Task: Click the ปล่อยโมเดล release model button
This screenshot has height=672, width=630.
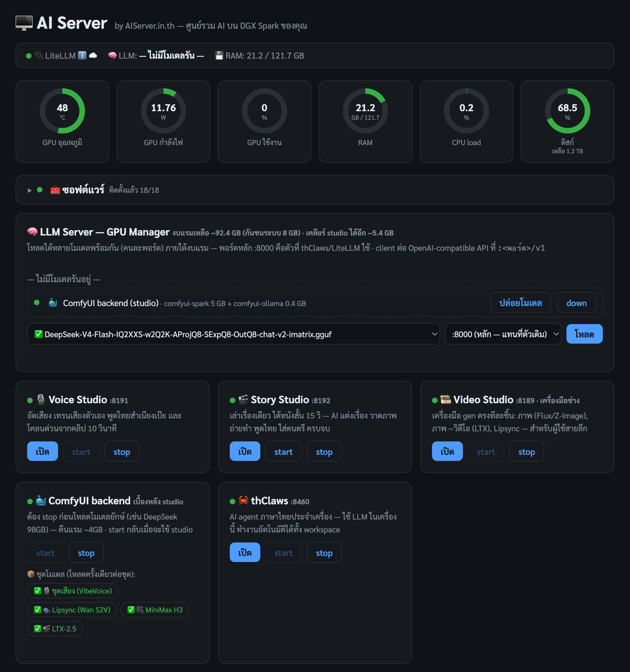Action: coord(521,303)
